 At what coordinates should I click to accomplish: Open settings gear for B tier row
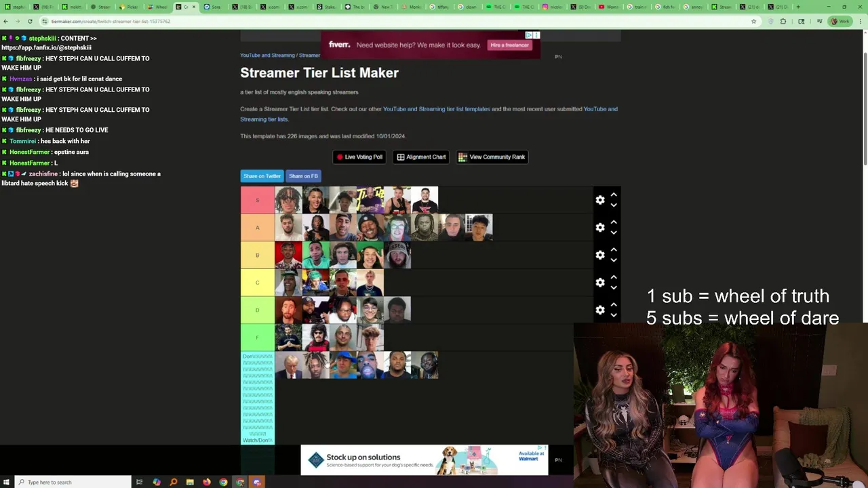click(x=599, y=255)
